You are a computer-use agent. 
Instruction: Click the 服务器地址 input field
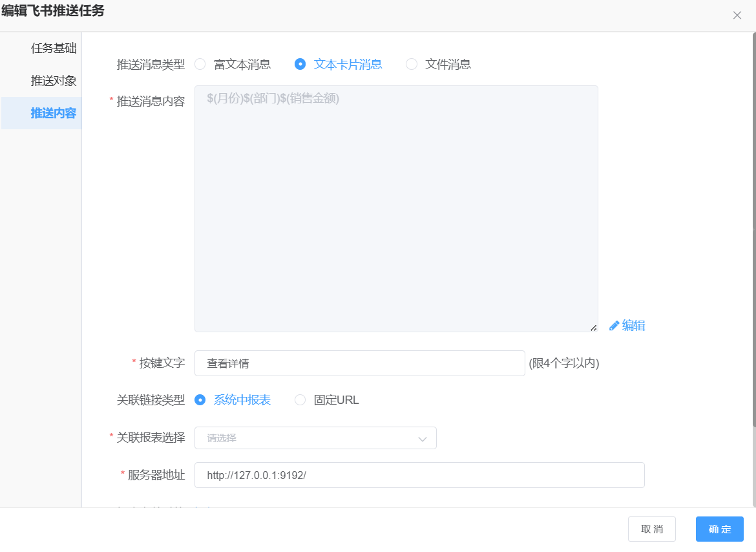pyautogui.click(x=419, y=475)
